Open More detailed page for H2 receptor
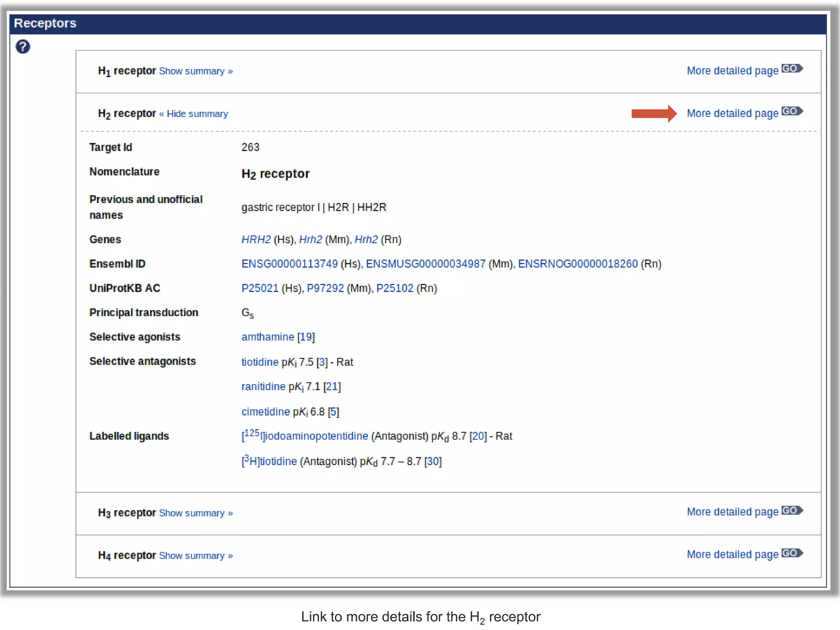This screenshot has width=840, height=630. 733,113
